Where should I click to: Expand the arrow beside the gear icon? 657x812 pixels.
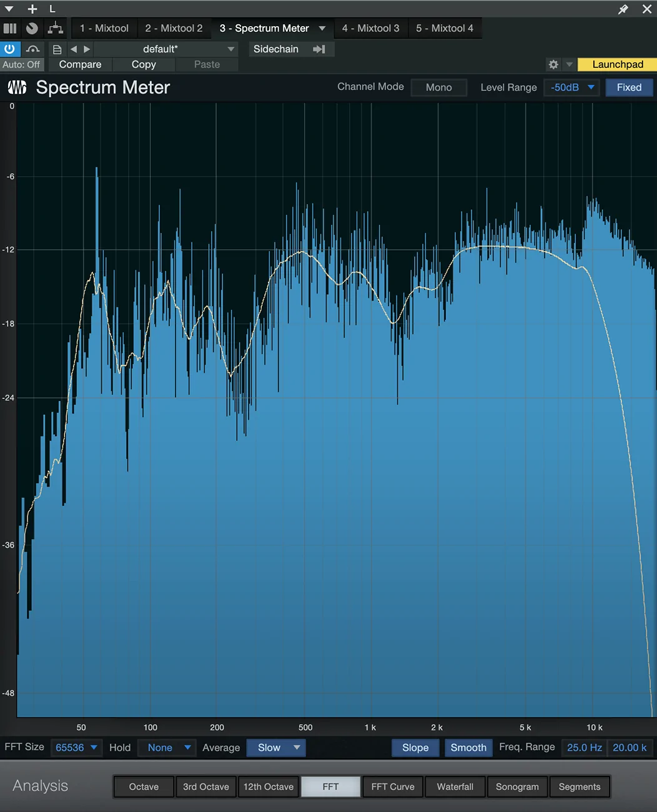(569, 64)
